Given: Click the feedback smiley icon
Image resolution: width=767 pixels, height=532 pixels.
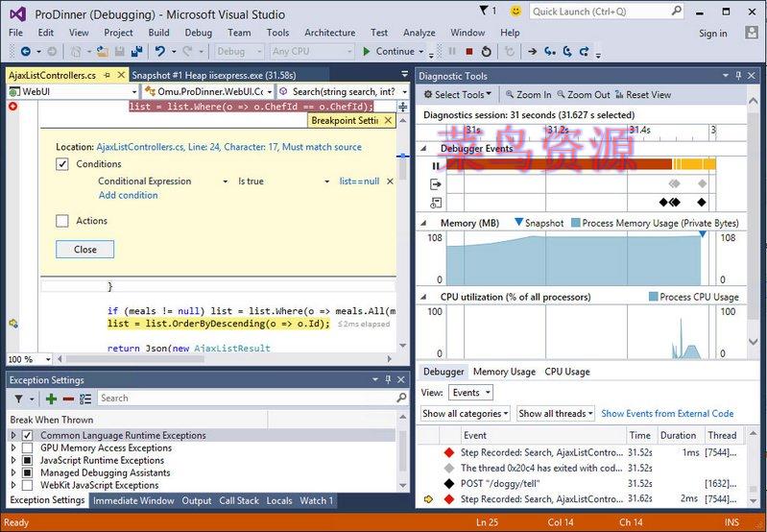Looking at the screenshot, I should (515, 12).
